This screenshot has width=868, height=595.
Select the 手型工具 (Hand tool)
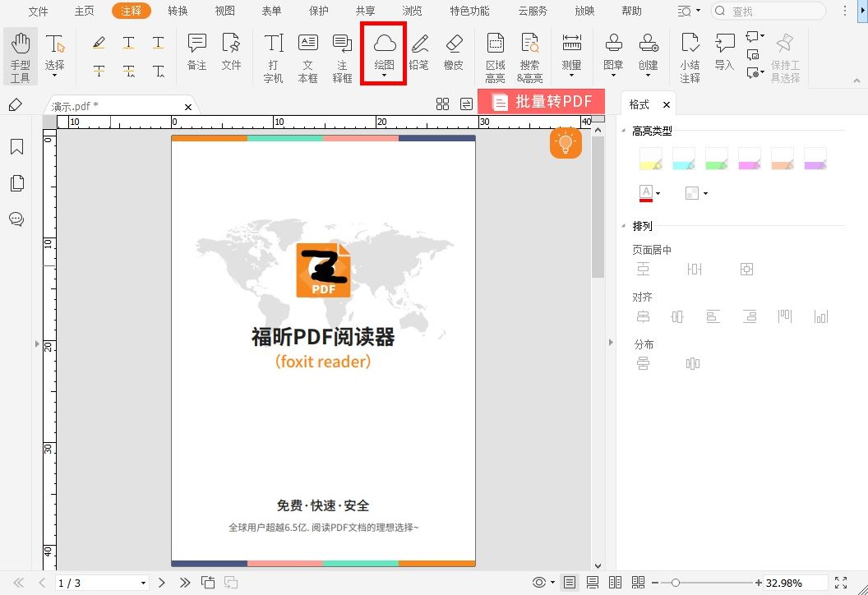coord(20,55)
